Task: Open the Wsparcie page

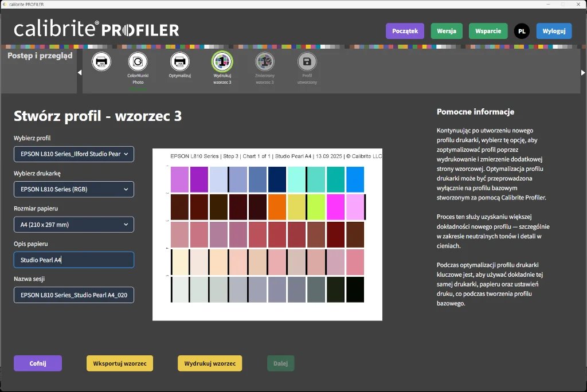Action: 488,31
